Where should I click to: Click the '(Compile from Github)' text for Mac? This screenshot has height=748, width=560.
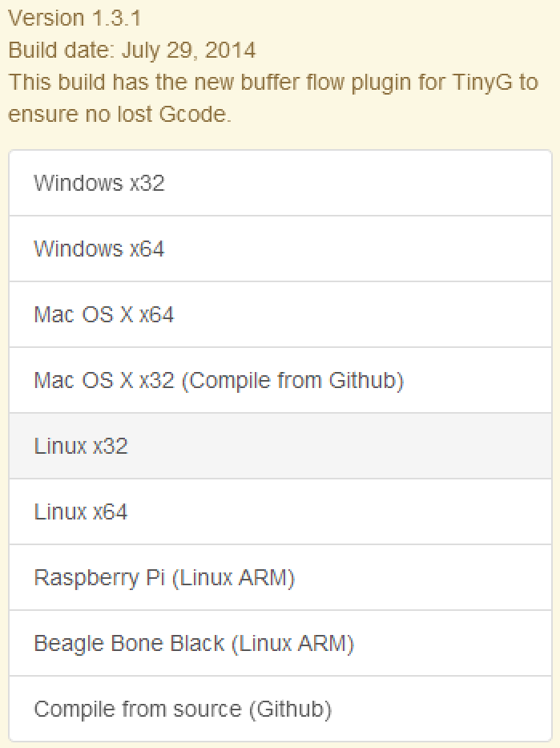click(292, 381)
